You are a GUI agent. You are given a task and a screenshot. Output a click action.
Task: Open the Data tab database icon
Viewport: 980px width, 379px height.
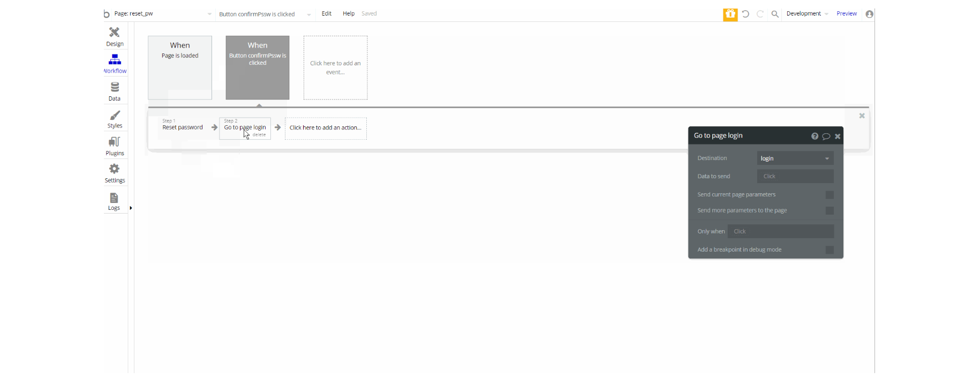point(115,87)
